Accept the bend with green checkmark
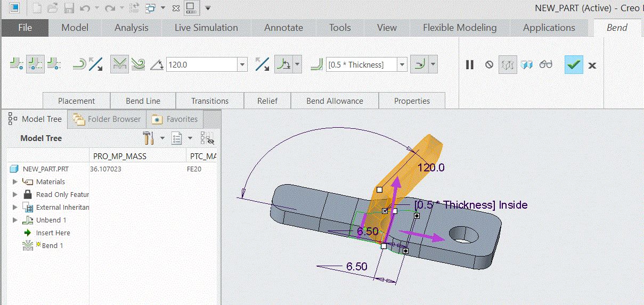This screenshot has width=644, height=305. (x=574, y=64)
